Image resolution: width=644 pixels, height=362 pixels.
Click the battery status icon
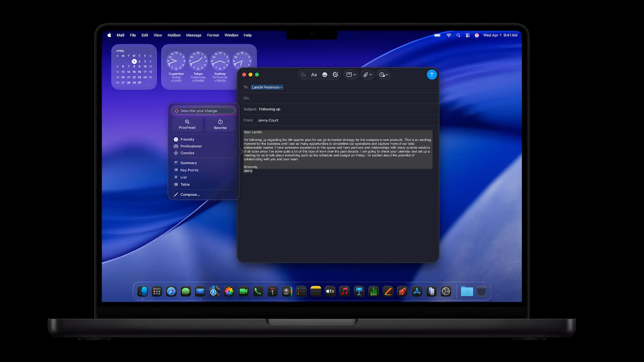pyautogui.click(x=437, y=35)
